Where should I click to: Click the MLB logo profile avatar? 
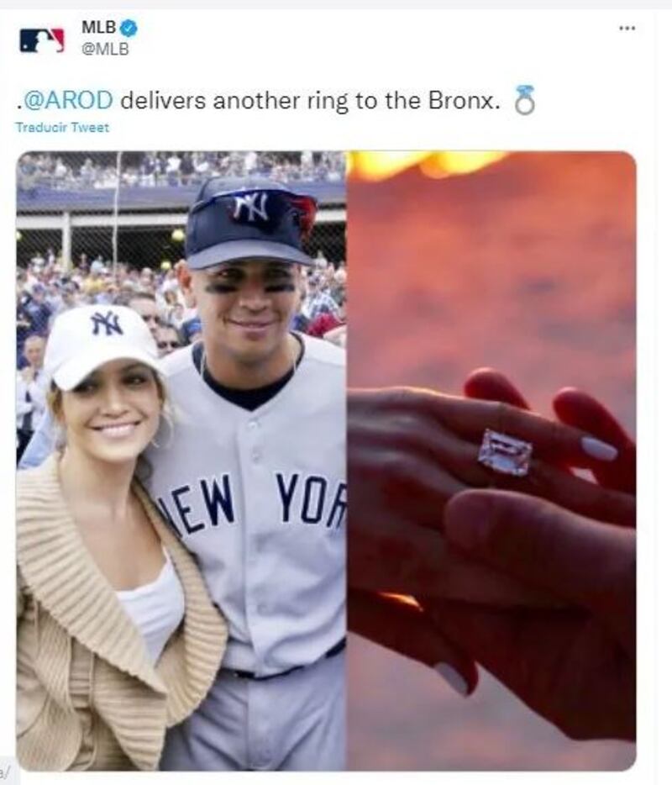[x=42, y=40]
